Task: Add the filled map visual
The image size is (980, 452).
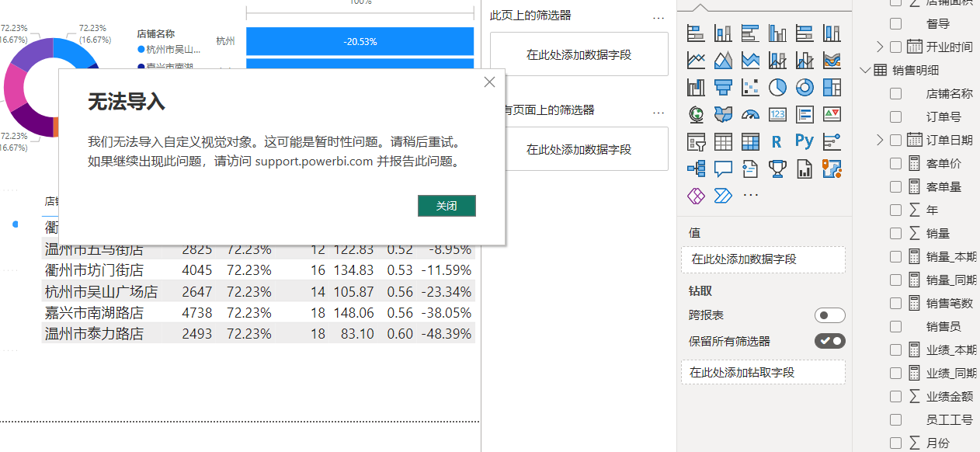Action: 723,114
